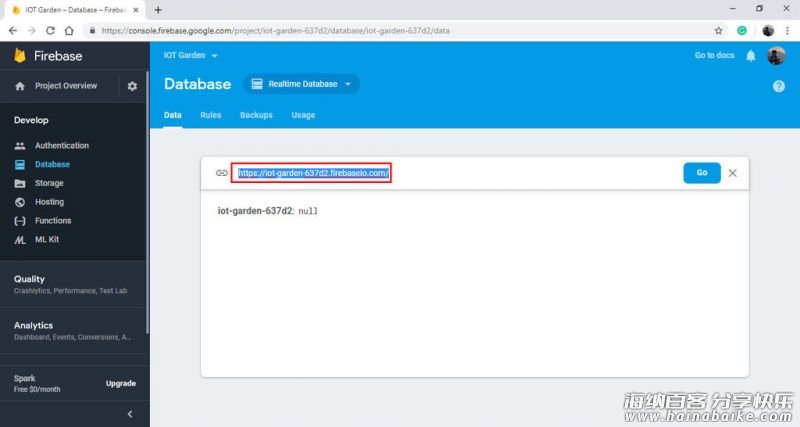This screenshot has width=800, height=427.
Task: Click the link icon beside database URL
Action: coord(221,173)
